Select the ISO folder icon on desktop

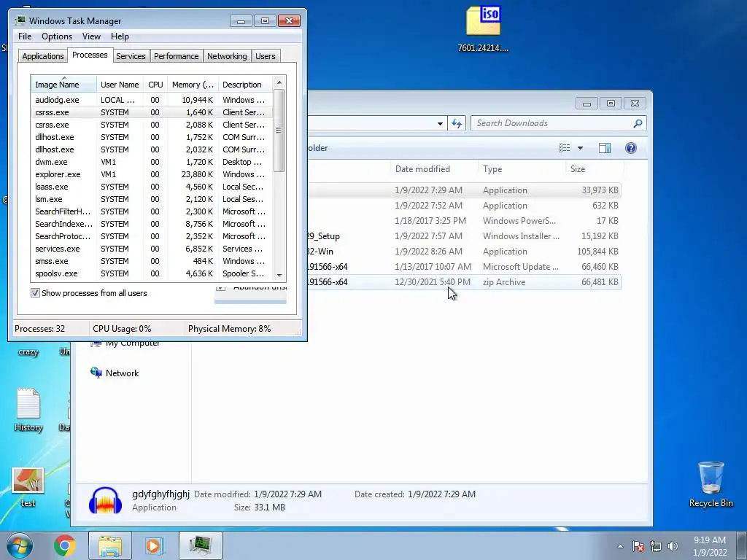click(483, 28)
